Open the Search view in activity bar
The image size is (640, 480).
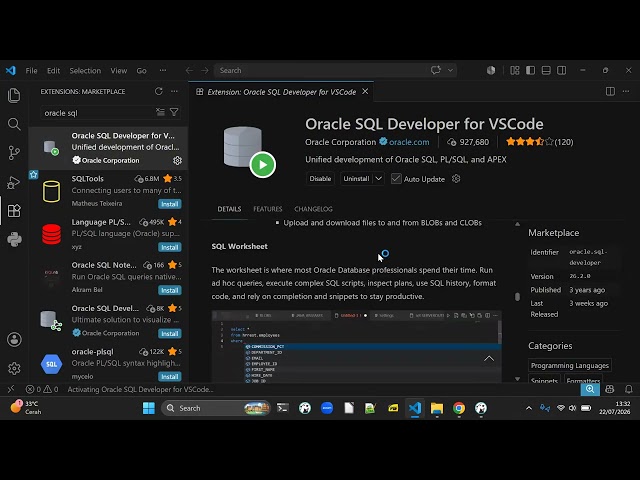[14, 124]
